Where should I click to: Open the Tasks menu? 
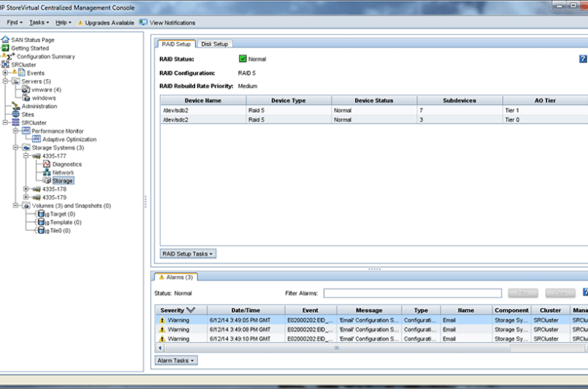pyautogui.click(x=39, y=23)
